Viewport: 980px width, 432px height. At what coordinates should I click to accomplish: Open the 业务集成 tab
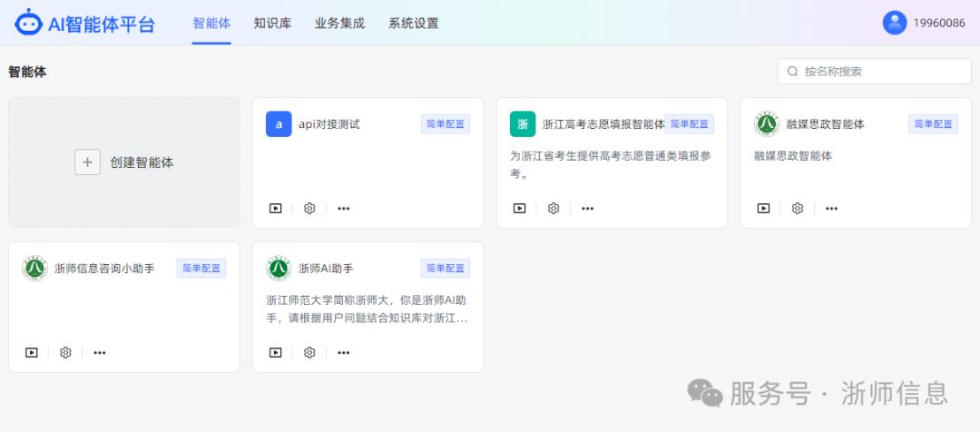coord(339,23)
